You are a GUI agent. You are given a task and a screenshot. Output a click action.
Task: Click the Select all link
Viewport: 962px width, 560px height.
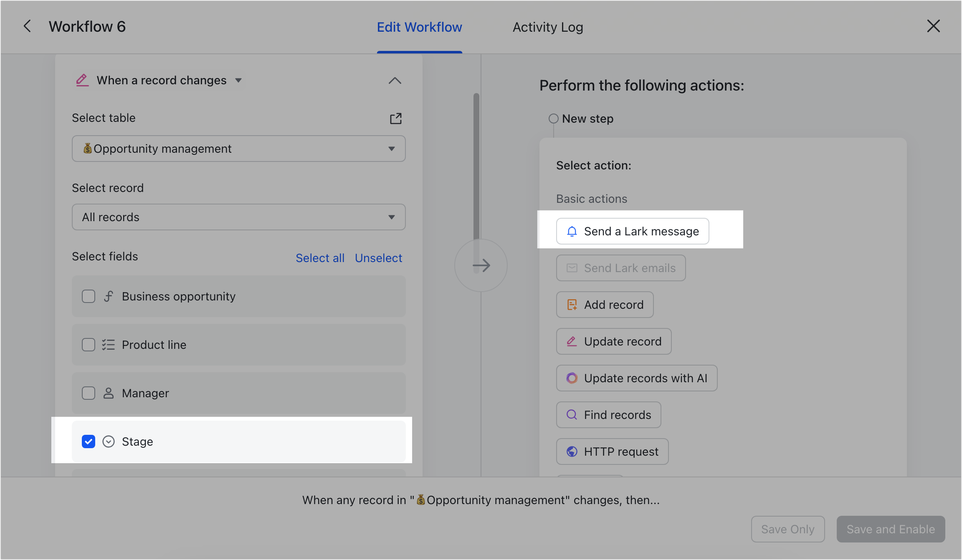point(320,258)
